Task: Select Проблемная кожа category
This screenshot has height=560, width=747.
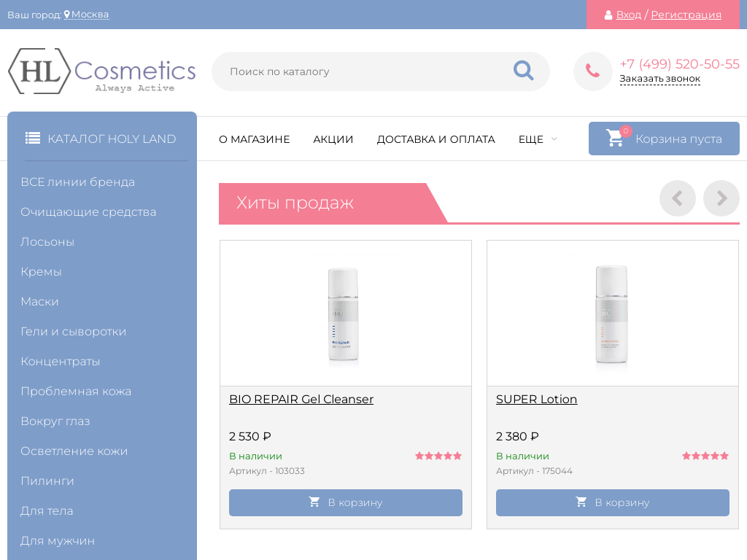Action: click(76, 392)
